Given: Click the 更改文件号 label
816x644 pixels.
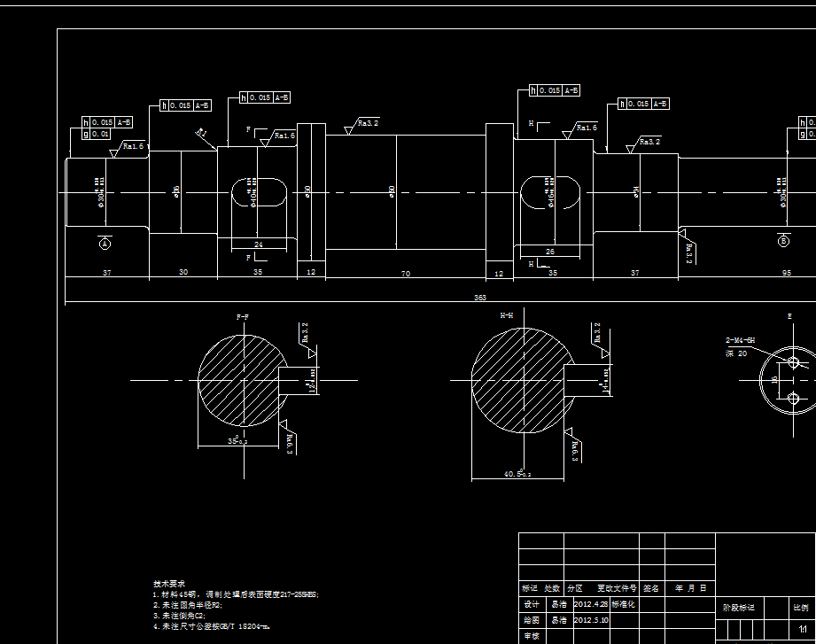Looking at the screenshot, I should 617,588.
